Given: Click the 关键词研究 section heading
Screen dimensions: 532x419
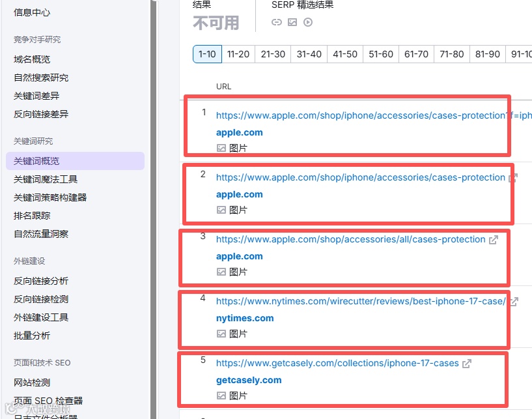Looking at the screenshot, I should (33, 141).
